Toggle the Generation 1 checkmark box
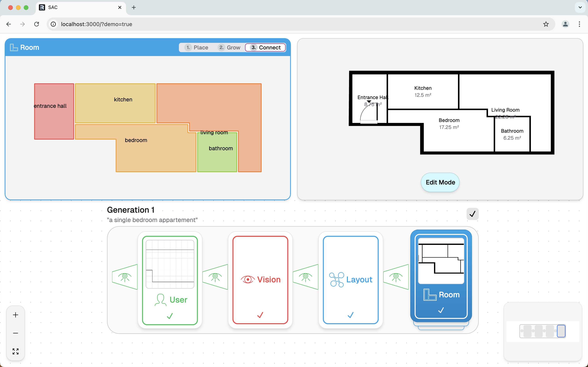Image resolution: width=588 pixels, height=367 pixels. [x=472, y=214]
